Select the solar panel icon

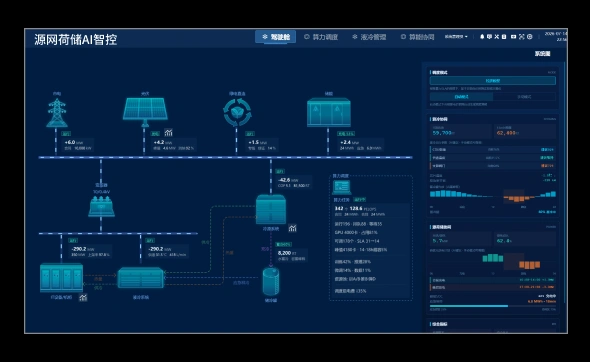pos(145,112)
